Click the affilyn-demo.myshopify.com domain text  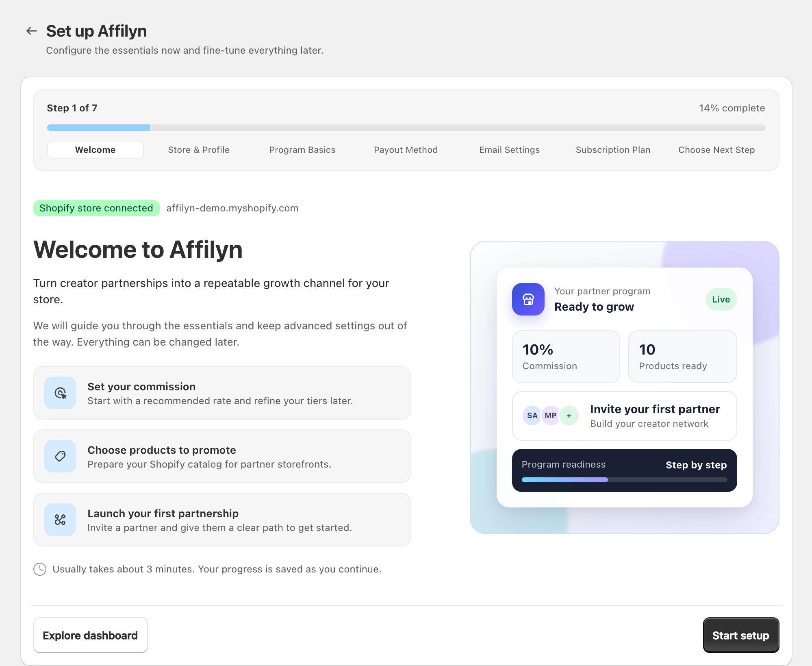click(232, 208)
